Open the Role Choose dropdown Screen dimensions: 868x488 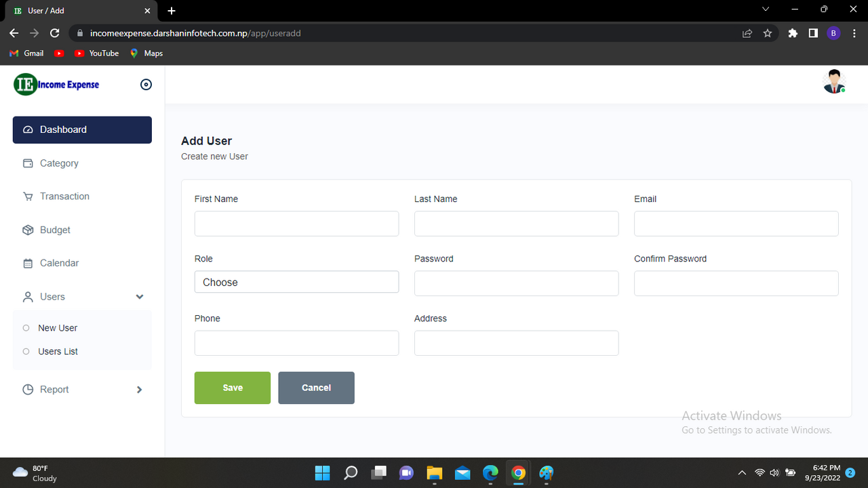(296, 282)
